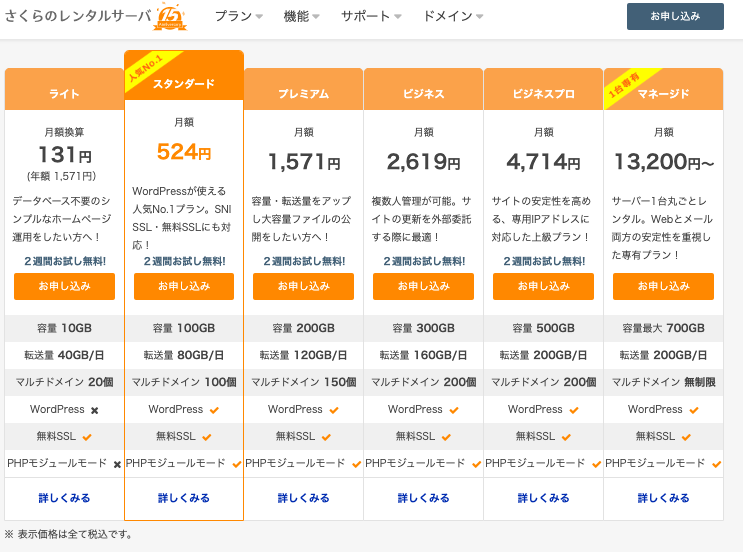Click the WordPress checkmark in スタンダード column

coord(214,410)
